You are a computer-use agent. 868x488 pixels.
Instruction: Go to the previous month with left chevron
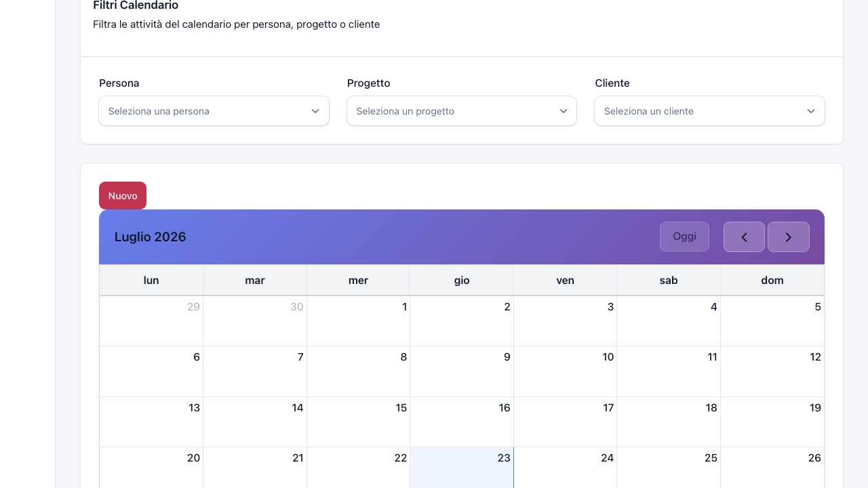(744, 237)
